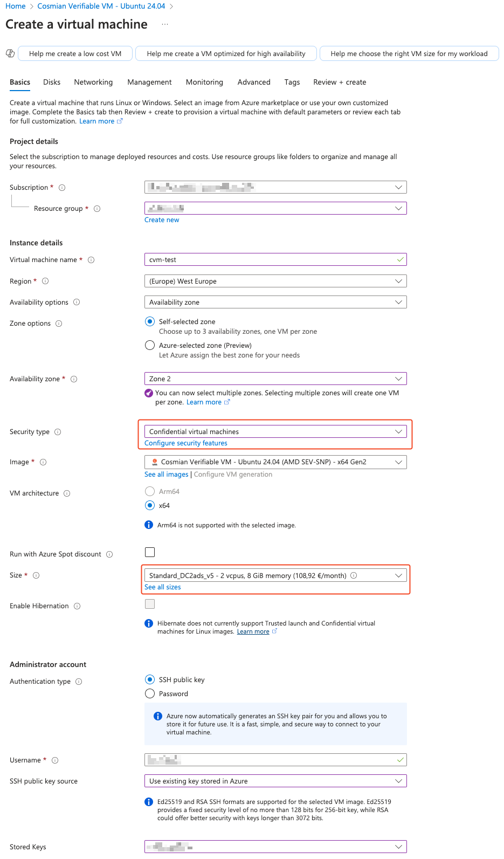Click info icon inside the Size field

pyautogui.click(x=354, y=575)
